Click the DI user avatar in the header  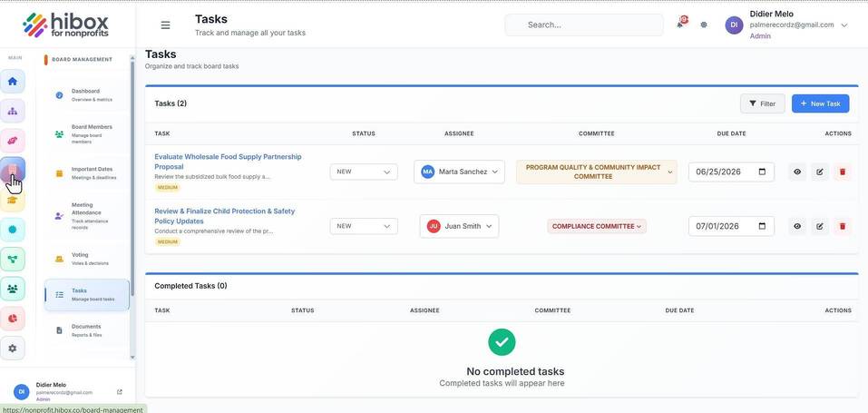(x=734, y=25)
